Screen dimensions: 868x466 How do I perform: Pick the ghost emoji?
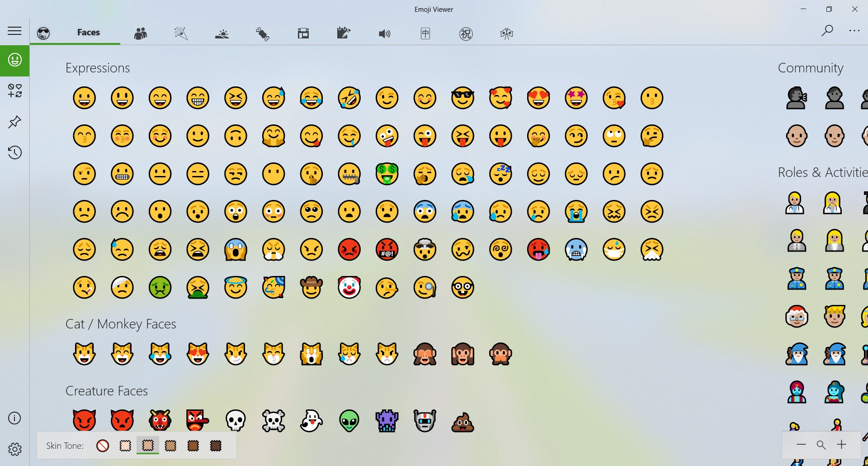[x=311, y=421]
